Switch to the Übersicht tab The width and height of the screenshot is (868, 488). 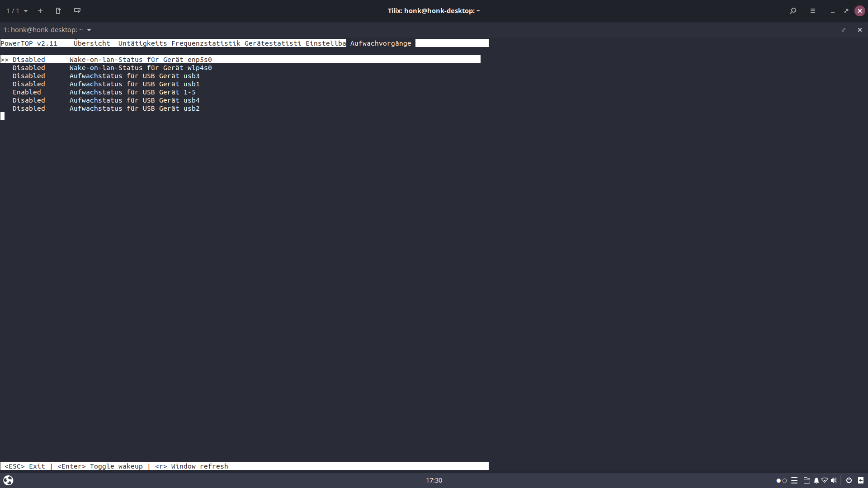pyautogui.click(x=92, y=43)
